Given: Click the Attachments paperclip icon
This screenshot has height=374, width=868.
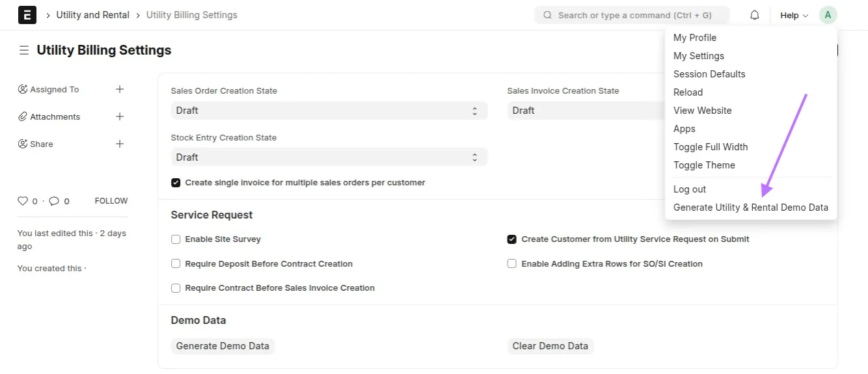Looking at the screenshot, I should [x=23, y=116].
